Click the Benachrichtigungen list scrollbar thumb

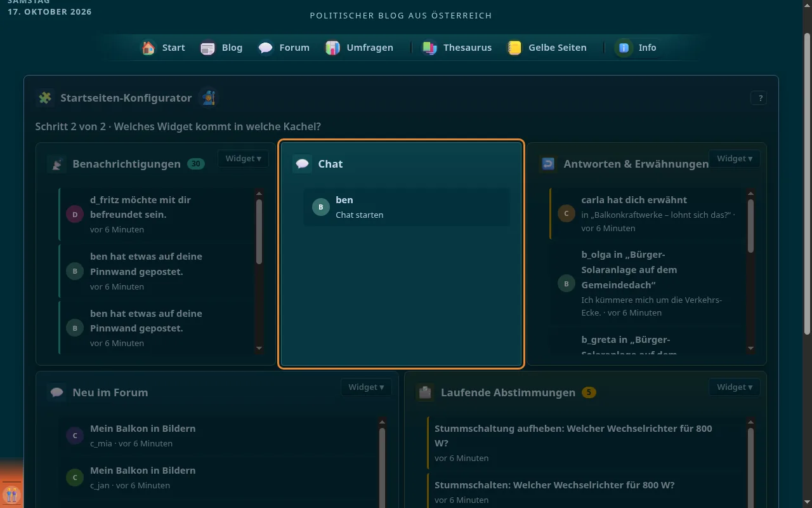[x=259, y=232]
